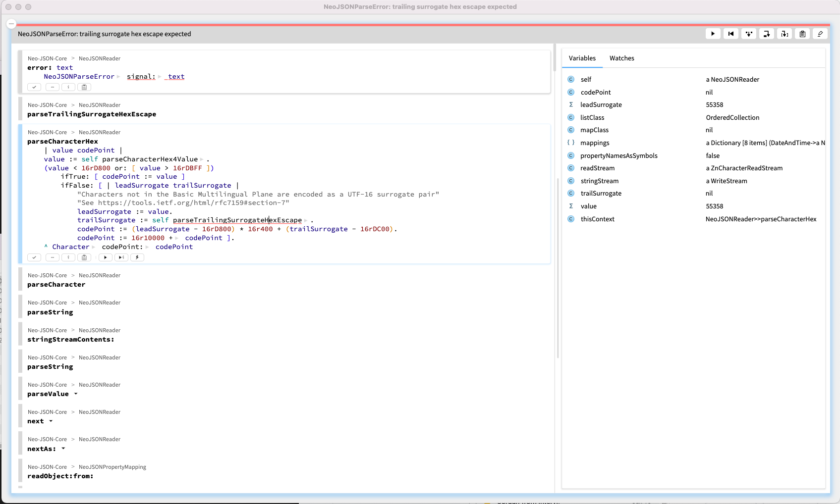
Task: Click the Restart frame icon in debugger toolbar
Action: point(730,34)
